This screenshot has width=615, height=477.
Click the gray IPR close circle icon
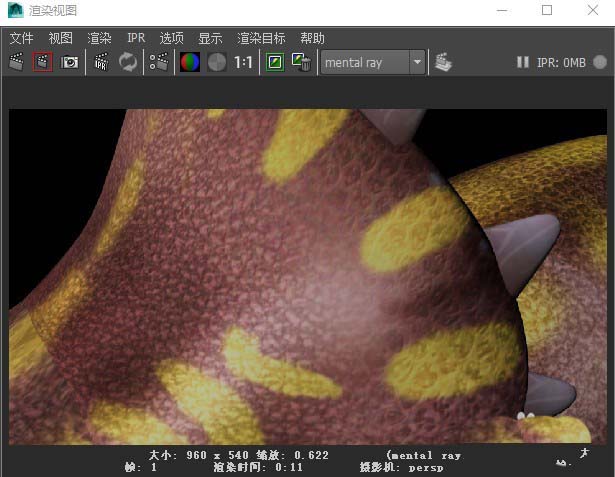(600, 62)
